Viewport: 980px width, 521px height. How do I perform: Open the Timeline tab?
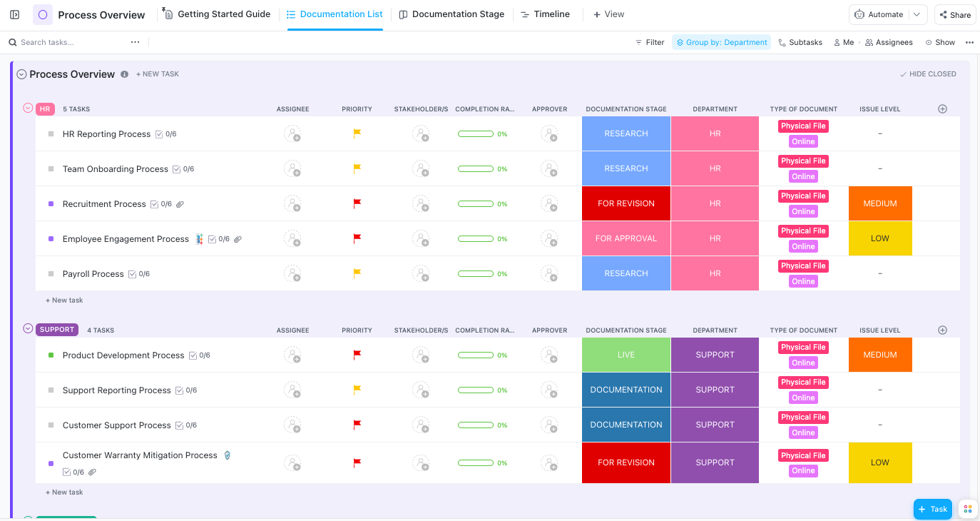click(545, 14)
